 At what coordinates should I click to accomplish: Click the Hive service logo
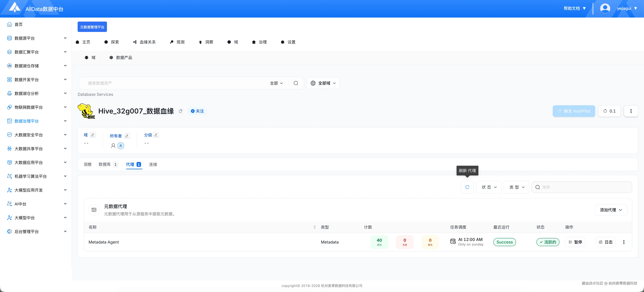tap(87, 111)
